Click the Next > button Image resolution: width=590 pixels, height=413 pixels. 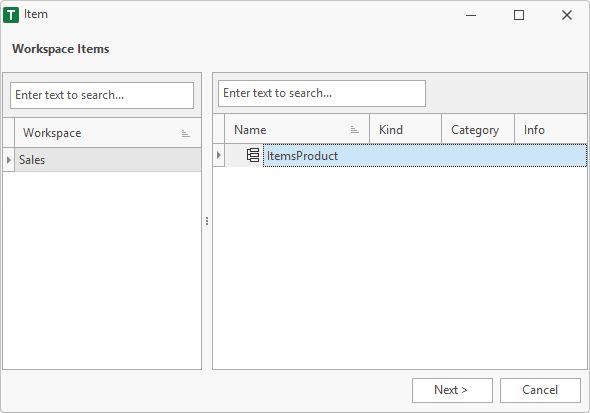coord(452,390)
